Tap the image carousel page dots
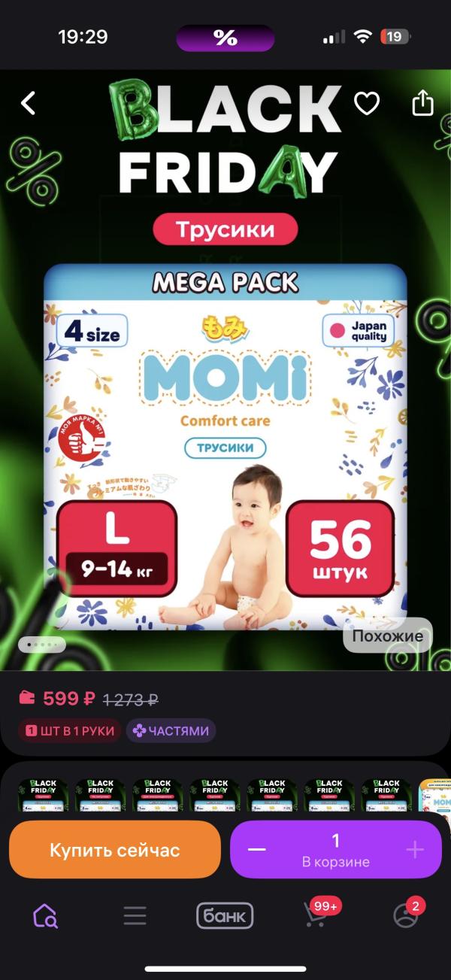Screen dimensions: 451x980 42,645
